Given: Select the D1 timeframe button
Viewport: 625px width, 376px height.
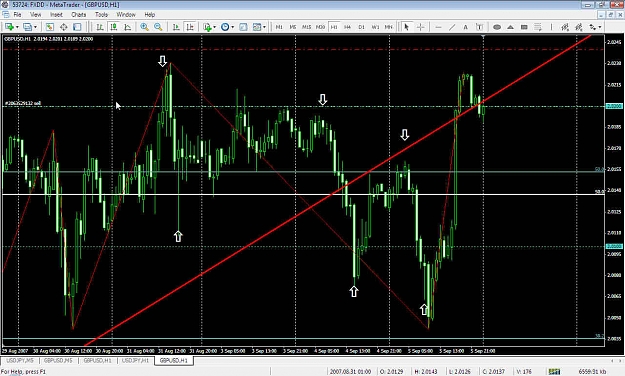Looking at the screenshot, I should click(362, 27).
